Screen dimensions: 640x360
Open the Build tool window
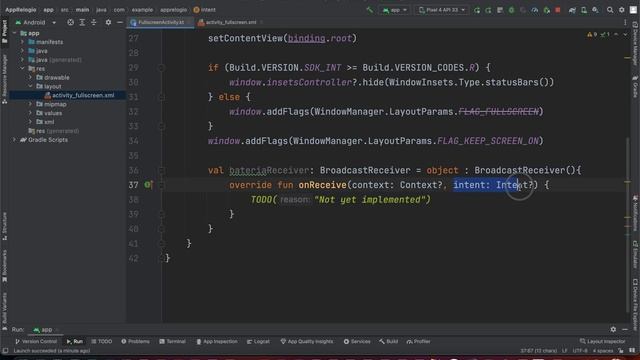click(388, 341)
